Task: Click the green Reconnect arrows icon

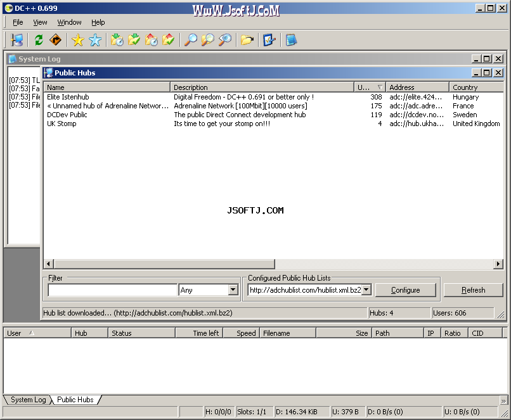Action: [39, 40]
